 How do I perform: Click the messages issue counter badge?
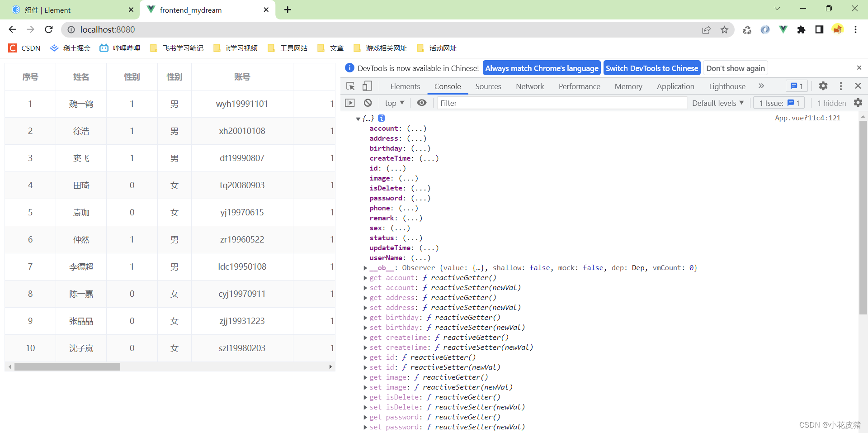pyautogui.click(x=797, y=86)
